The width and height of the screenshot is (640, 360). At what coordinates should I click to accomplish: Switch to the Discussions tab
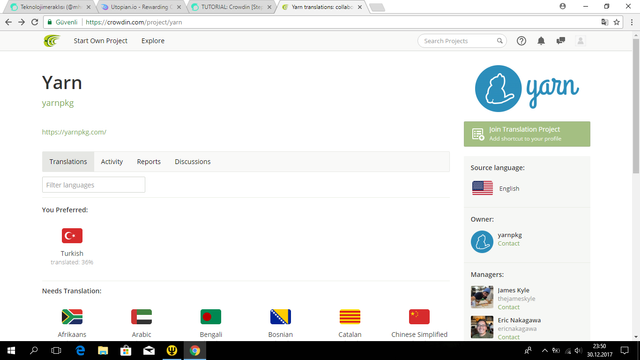[193, 162]
